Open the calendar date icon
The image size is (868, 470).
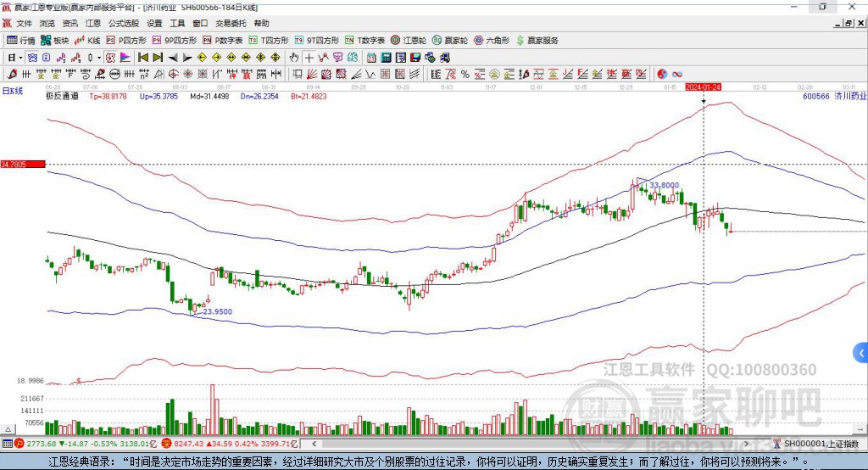(x=371, y=58)
